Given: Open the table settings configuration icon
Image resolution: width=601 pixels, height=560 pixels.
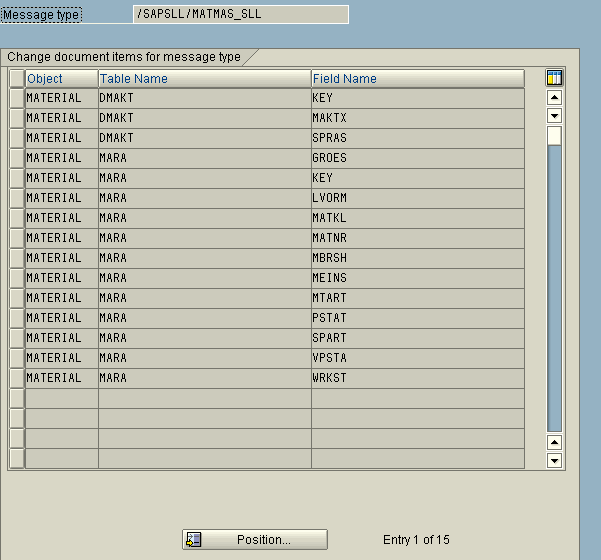Looking at the screenshot, I should 554,78.
